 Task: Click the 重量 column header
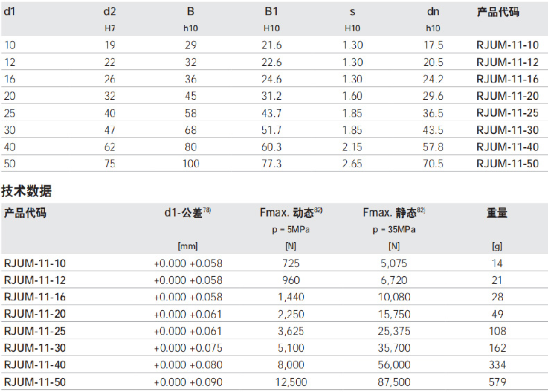pyautogui.click(x=497, y=213)
